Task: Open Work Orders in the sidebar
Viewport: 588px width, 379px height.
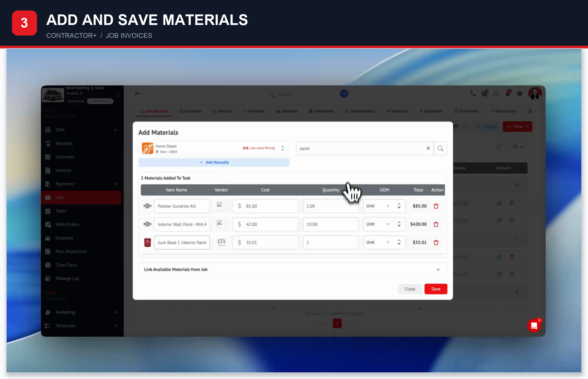Action: pos(81,225)
